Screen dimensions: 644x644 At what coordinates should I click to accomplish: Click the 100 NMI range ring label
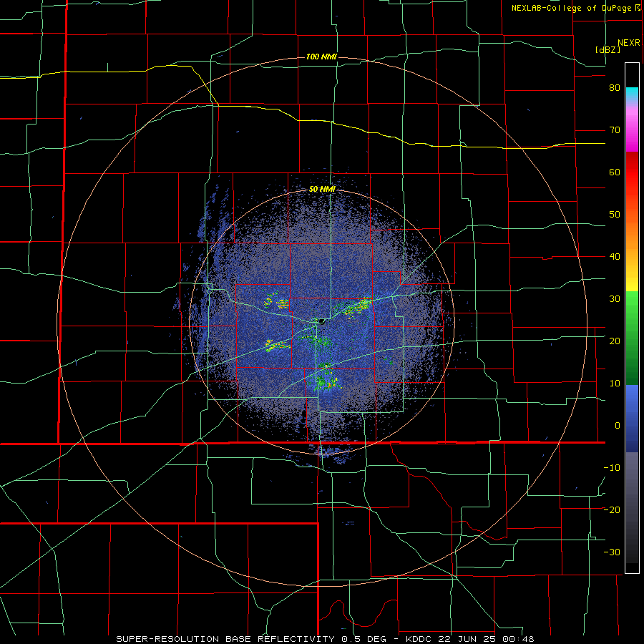321,57
